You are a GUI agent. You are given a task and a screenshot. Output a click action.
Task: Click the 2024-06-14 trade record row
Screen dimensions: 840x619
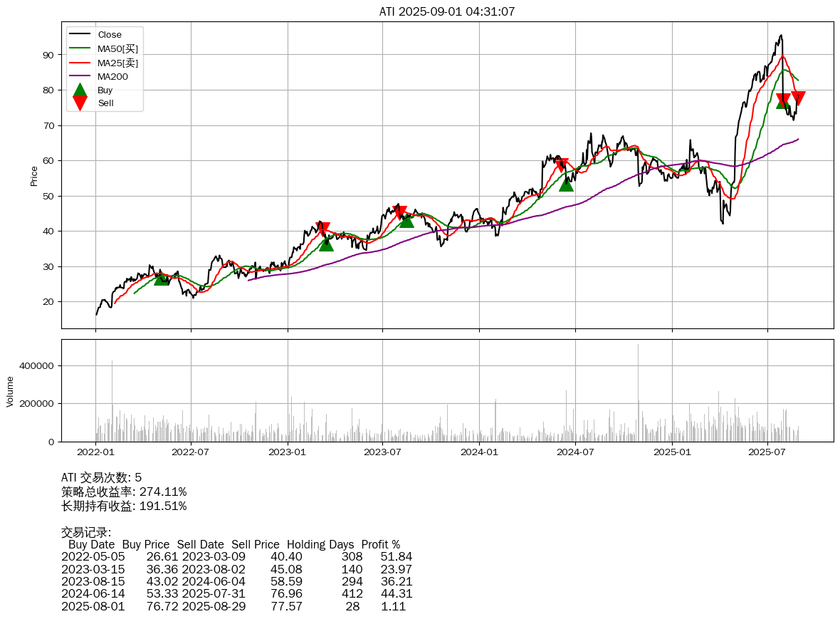(235, 593)
